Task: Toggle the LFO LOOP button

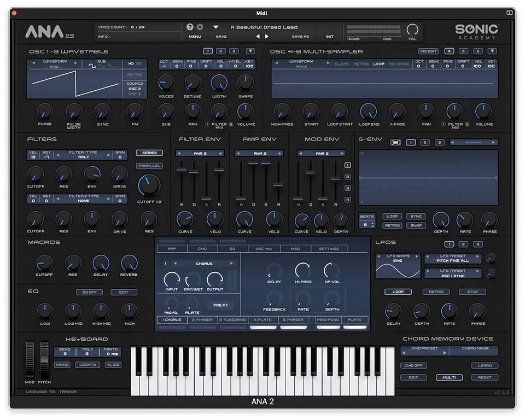Action: point(398,291)
